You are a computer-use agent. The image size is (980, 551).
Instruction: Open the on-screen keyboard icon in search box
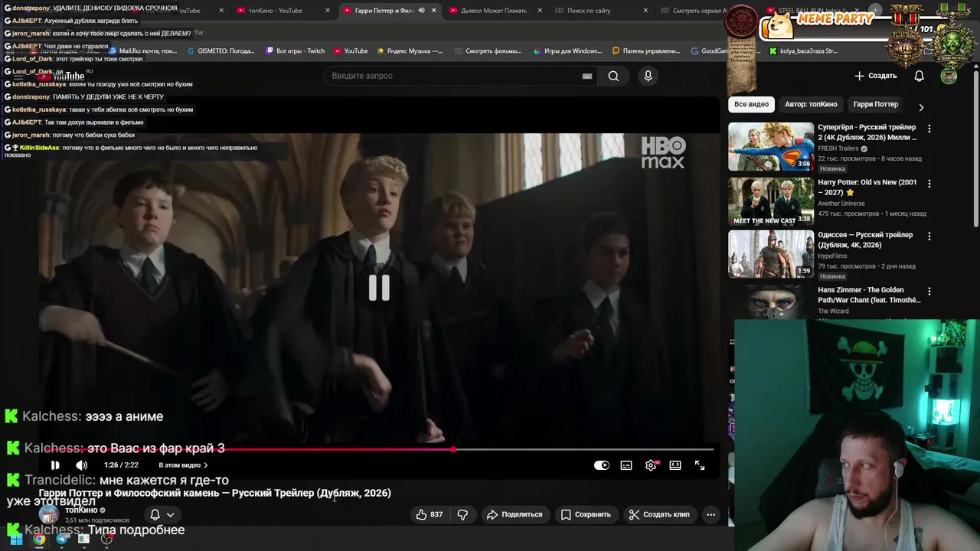(587, 76)
